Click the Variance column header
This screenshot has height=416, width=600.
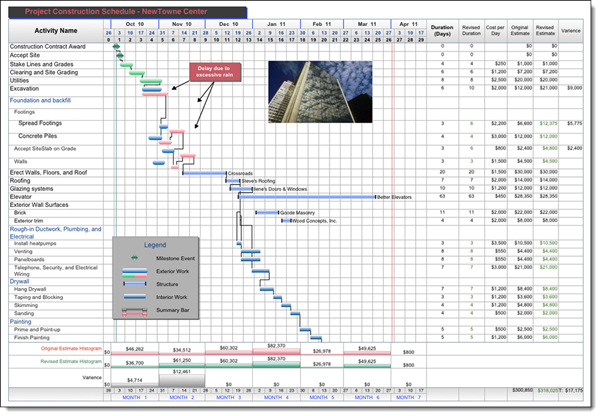tap(573, 29)
